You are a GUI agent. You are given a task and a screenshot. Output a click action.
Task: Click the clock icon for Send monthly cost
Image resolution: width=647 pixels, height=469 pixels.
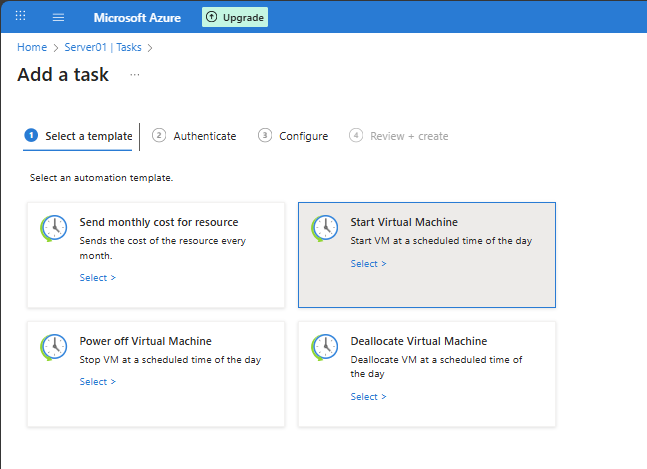point(53,228)
